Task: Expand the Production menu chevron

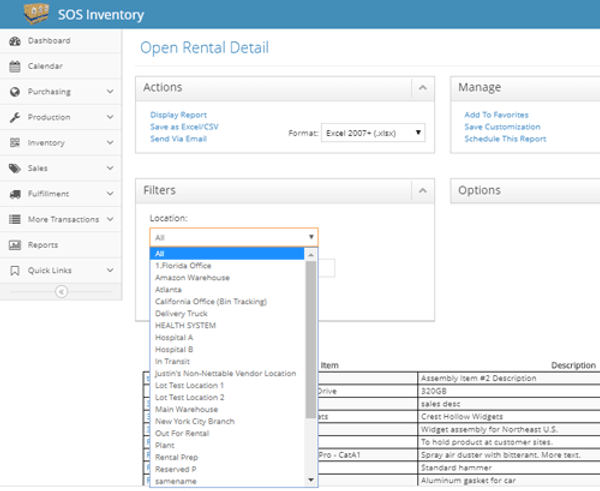Action: [110, 117]
